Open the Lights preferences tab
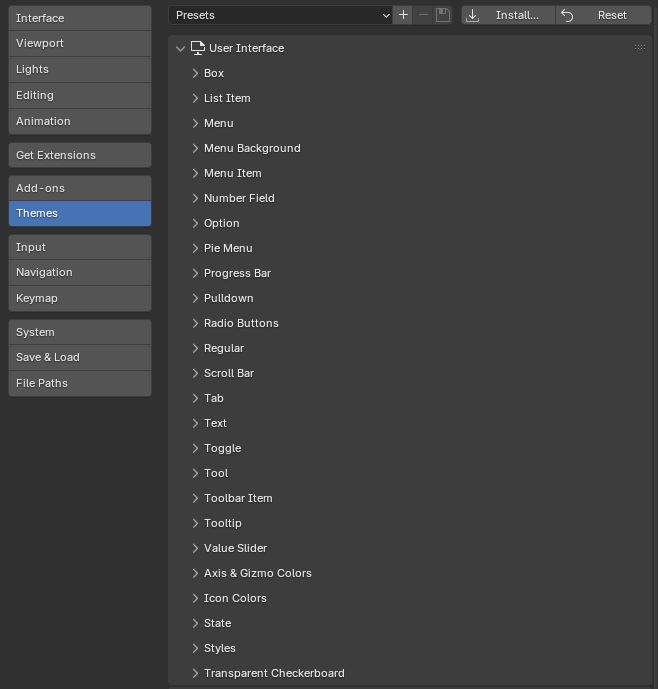Viewport: 658px width, 689px height. (80, 69)
